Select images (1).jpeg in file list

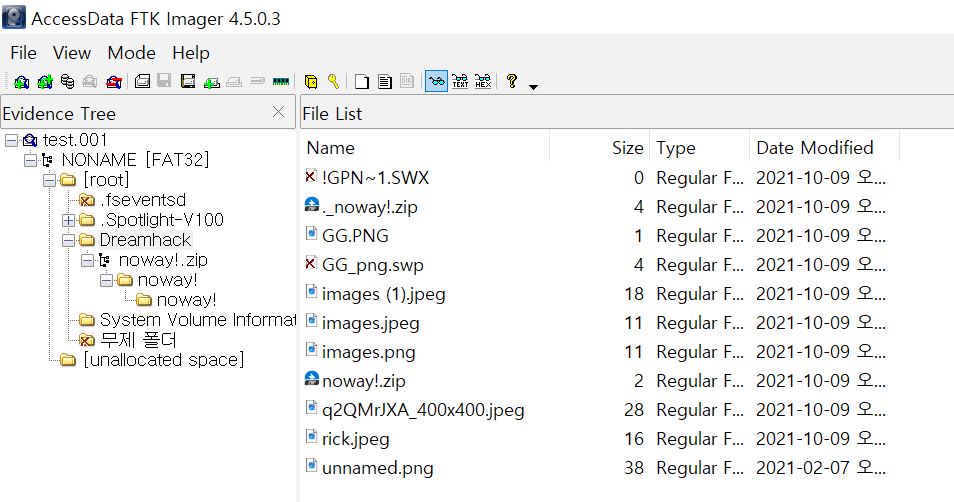(x=384, y=294)
